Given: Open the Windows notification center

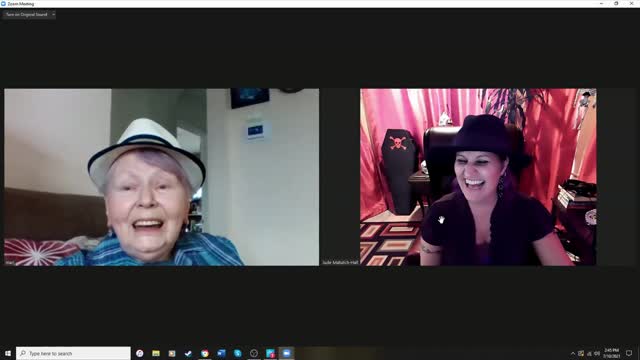Looking at the screenshot, I should pyautogui.click(x=629, y=353).
